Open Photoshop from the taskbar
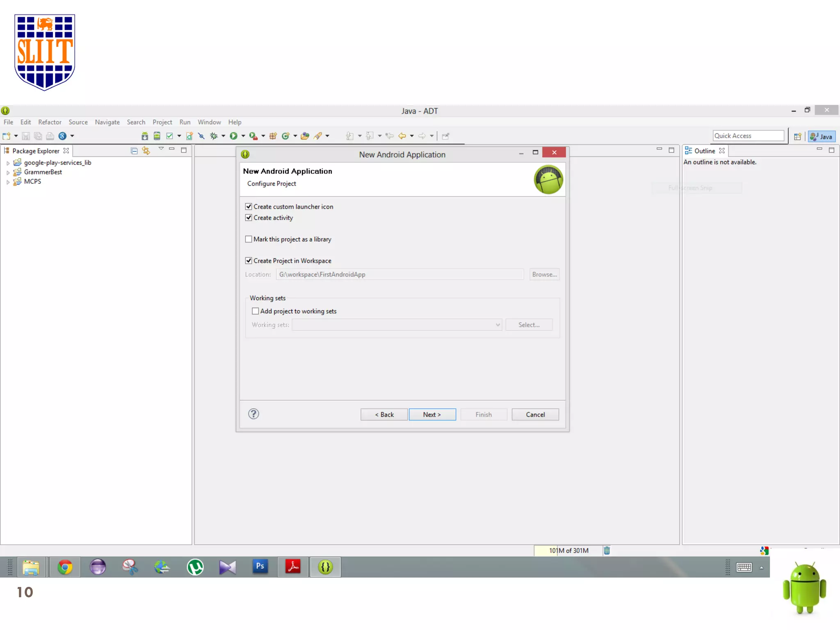Screen dimensions: 840x630 point(260,567)
